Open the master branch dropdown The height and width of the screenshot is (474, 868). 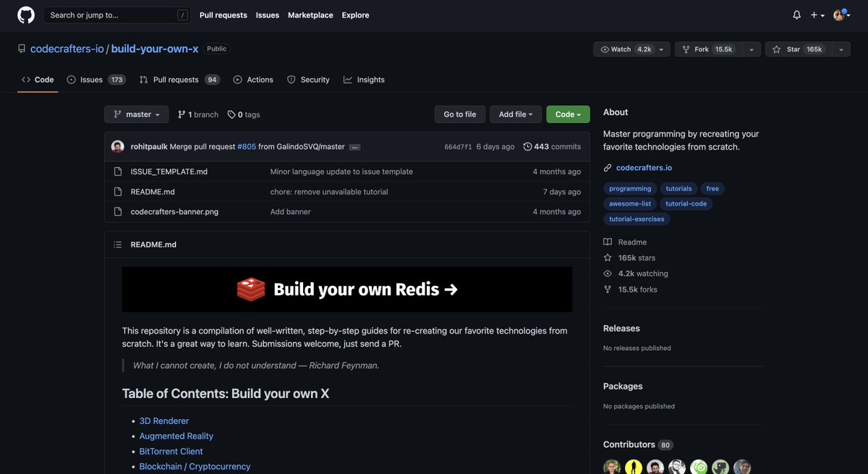click(x=136, y=114)
